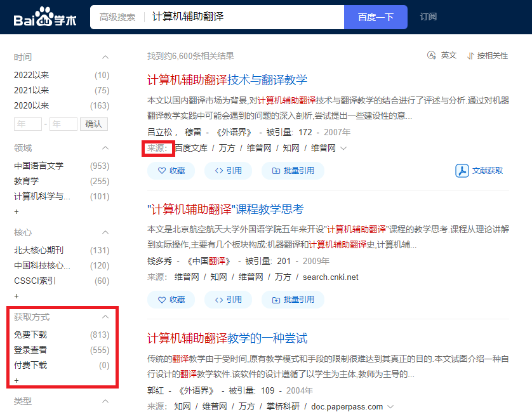Viewport: 532px width, 412px height.
Task: Click the Baidu Xueshu logo
Action: (45, 17)
